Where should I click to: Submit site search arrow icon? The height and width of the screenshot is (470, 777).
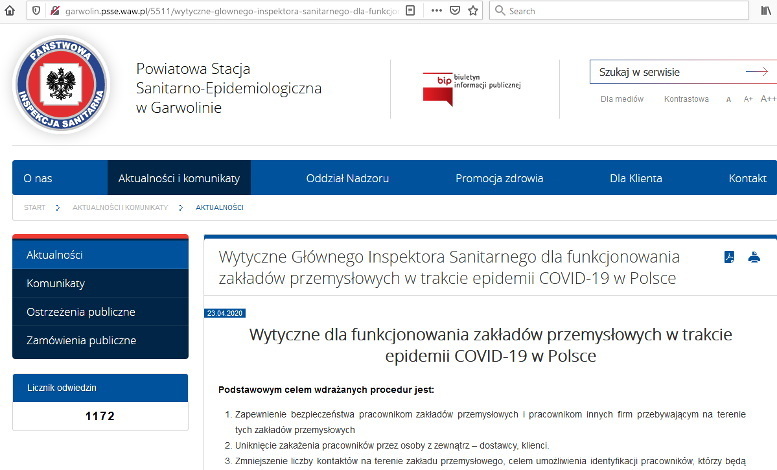point(757,72)
